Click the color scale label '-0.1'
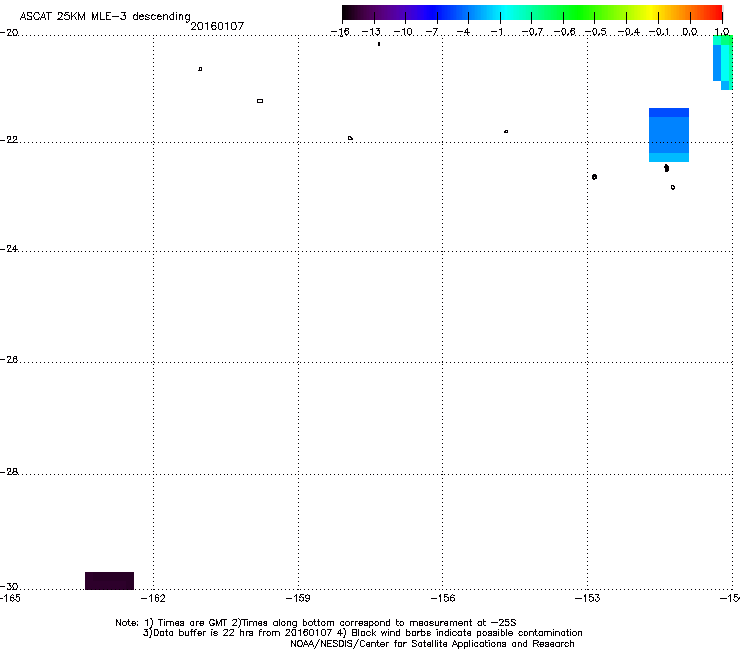 pyautogui.click(x=659, y=32)
